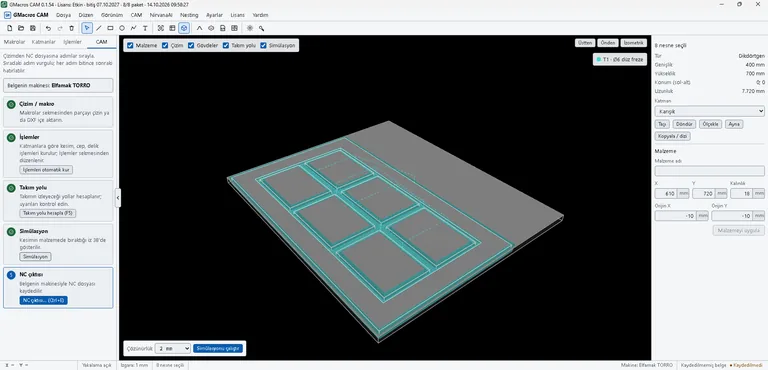Click the GMacros CAM logo icon
The image size is (768, 370).
7,15
